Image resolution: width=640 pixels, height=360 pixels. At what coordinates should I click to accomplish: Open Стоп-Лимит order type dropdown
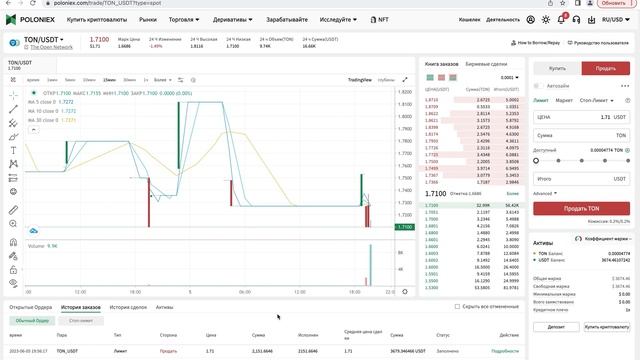597,100
